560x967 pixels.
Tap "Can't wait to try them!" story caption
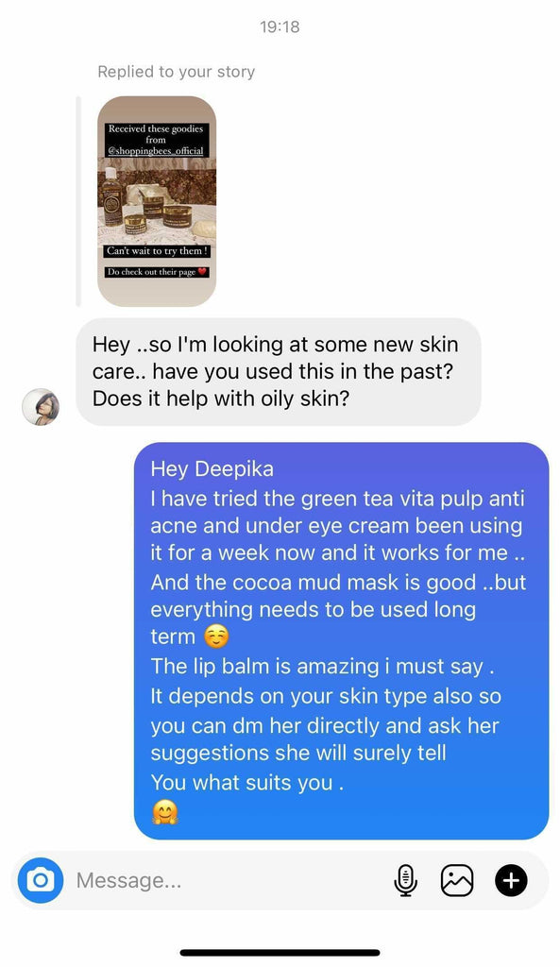[x=157, y=251]
